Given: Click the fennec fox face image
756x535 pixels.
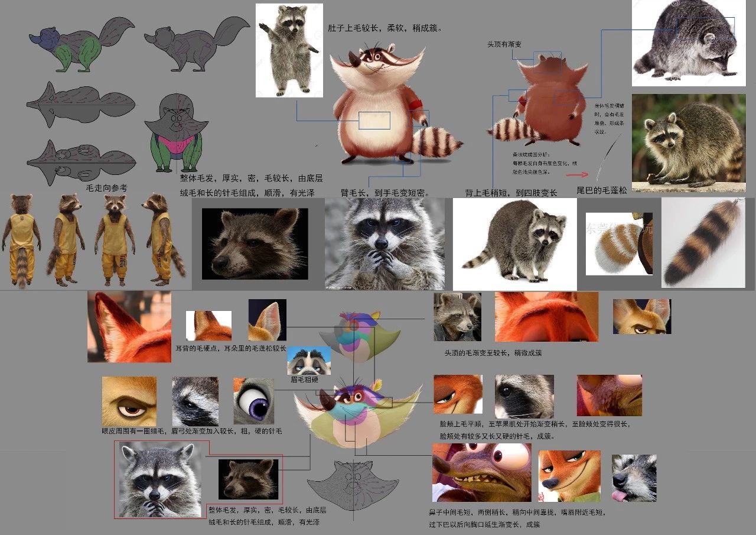Looking at the screenshot, I should tap(642, 316).
